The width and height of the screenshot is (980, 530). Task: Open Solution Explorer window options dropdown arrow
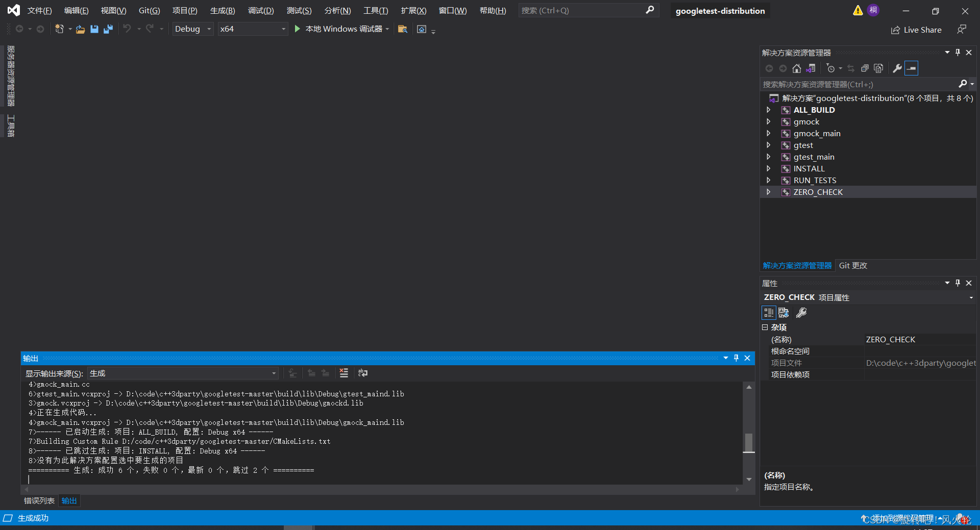[x=947, y=53]
